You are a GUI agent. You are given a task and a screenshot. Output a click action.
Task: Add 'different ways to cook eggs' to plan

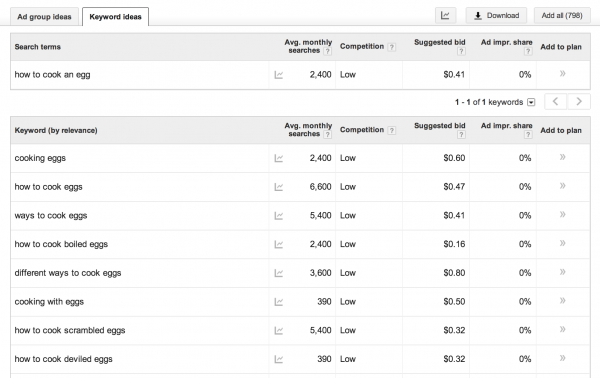point(562,272)
